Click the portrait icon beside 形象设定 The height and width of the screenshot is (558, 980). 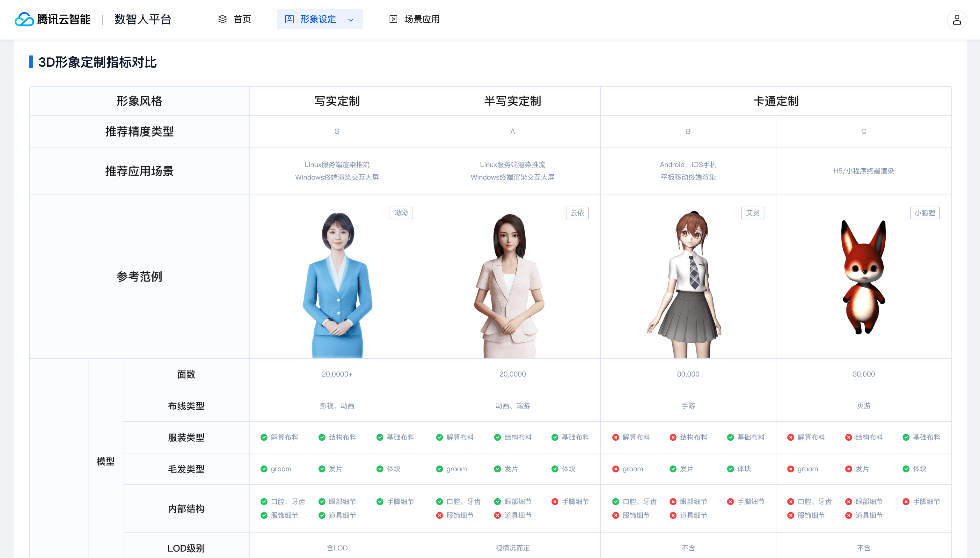point(289,19)
